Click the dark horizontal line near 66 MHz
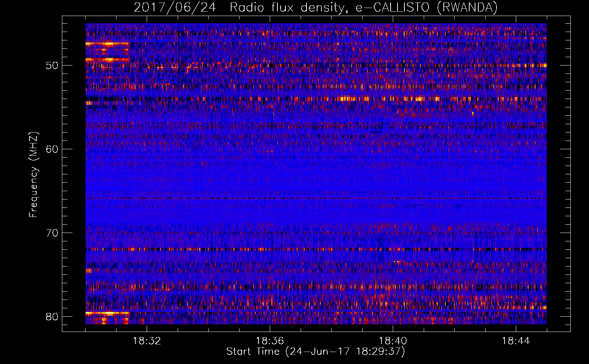 pos(316,198)
